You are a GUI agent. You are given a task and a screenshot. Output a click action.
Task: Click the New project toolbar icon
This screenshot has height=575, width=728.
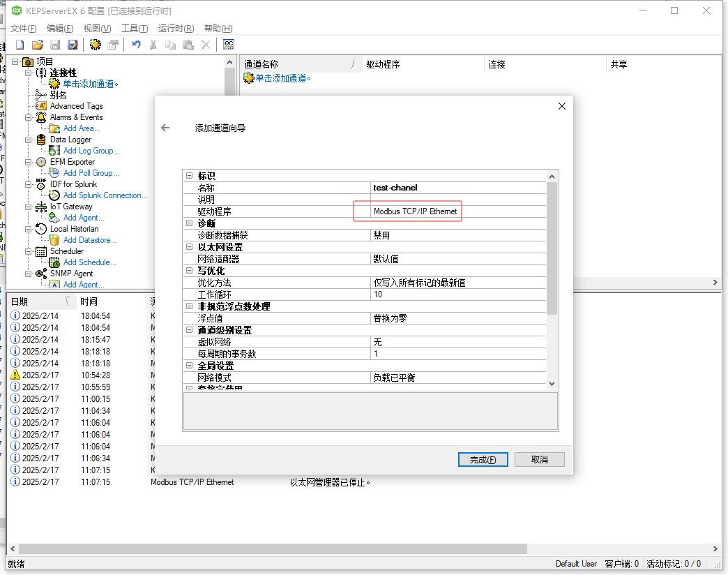[x=20, y=45]
